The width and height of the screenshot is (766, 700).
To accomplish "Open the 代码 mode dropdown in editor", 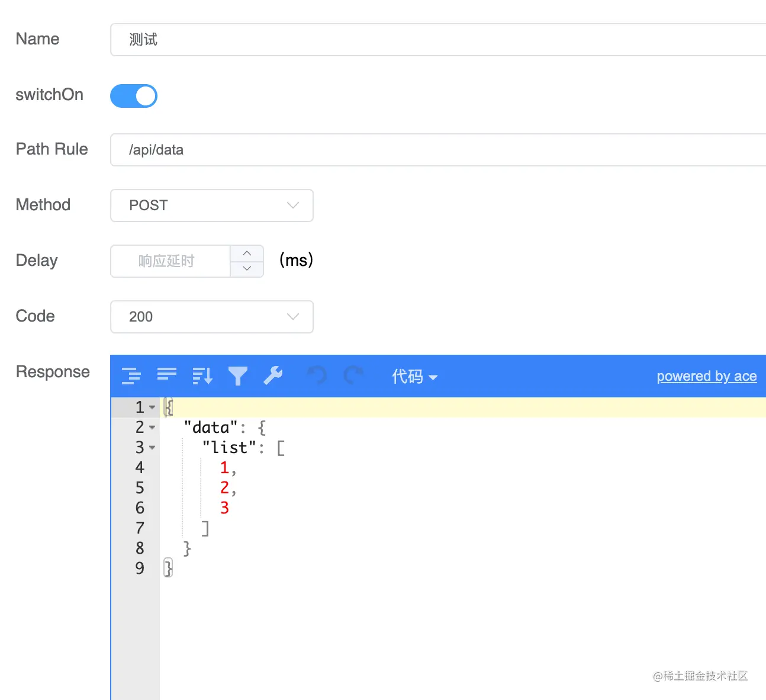I will (414, 377).
